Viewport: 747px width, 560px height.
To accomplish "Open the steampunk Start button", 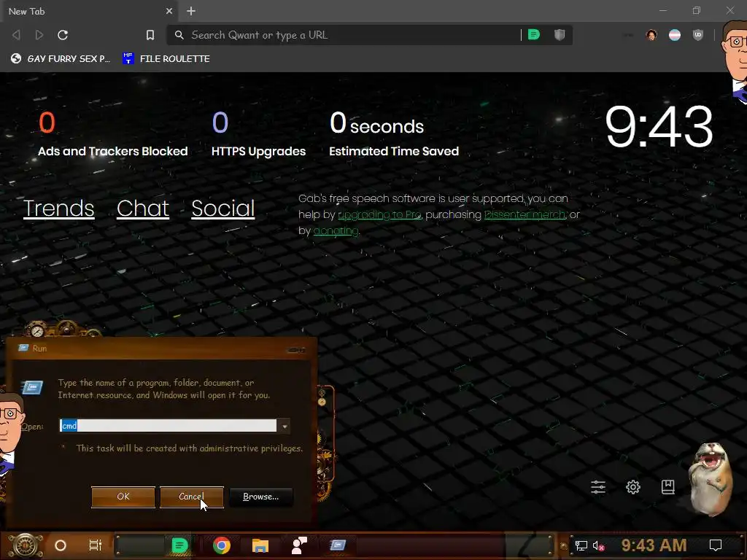I will tap(25, 545).
